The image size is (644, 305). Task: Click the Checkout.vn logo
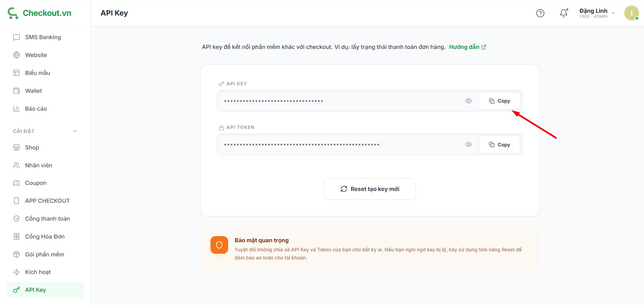coord(40,13)
